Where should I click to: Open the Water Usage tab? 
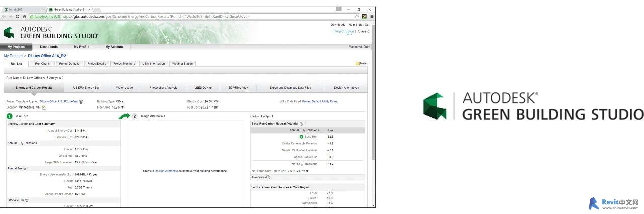point(124,88)
